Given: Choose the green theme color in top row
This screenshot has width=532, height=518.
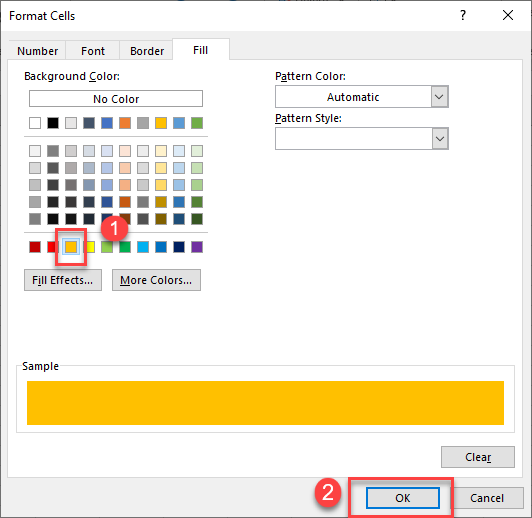Looking at the screenshot, I should pos(197,123).
